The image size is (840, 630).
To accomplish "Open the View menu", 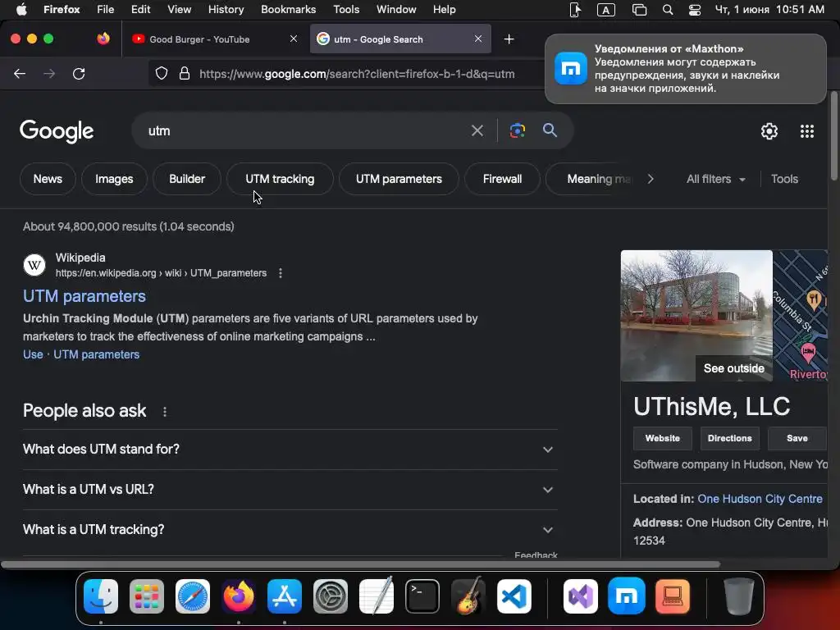I will pos(179,10).
